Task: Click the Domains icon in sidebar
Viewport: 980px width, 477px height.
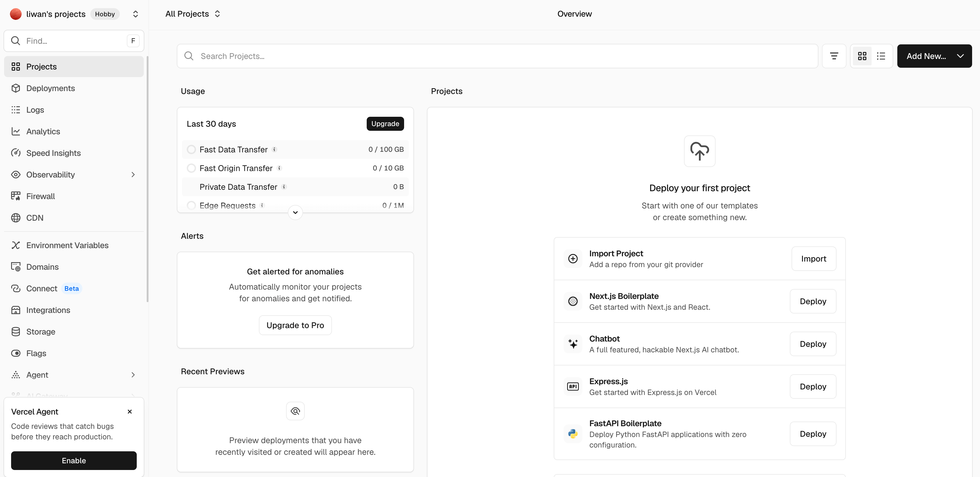Action: coord(15,267)
